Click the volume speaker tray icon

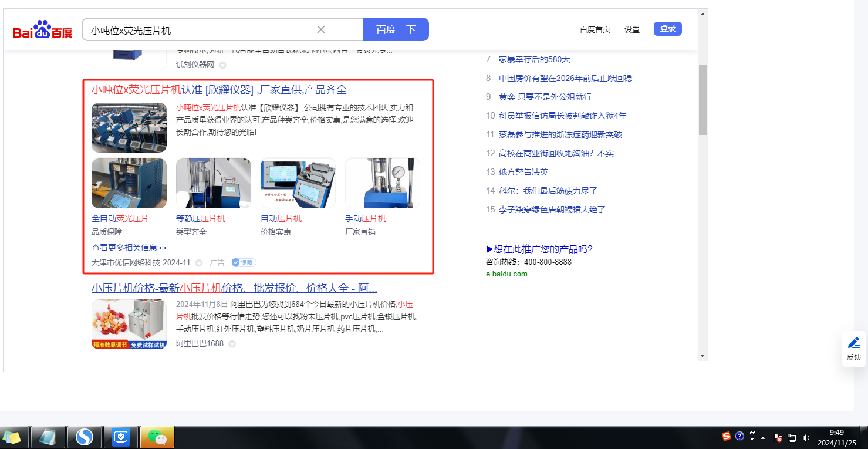coord(806,438)
